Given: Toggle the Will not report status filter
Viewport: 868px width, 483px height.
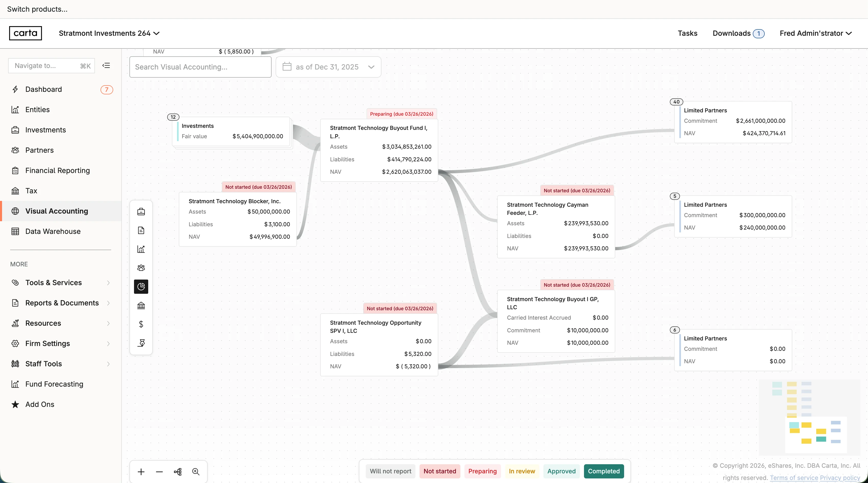Looking at the screenshot, I should coord(391,471).
